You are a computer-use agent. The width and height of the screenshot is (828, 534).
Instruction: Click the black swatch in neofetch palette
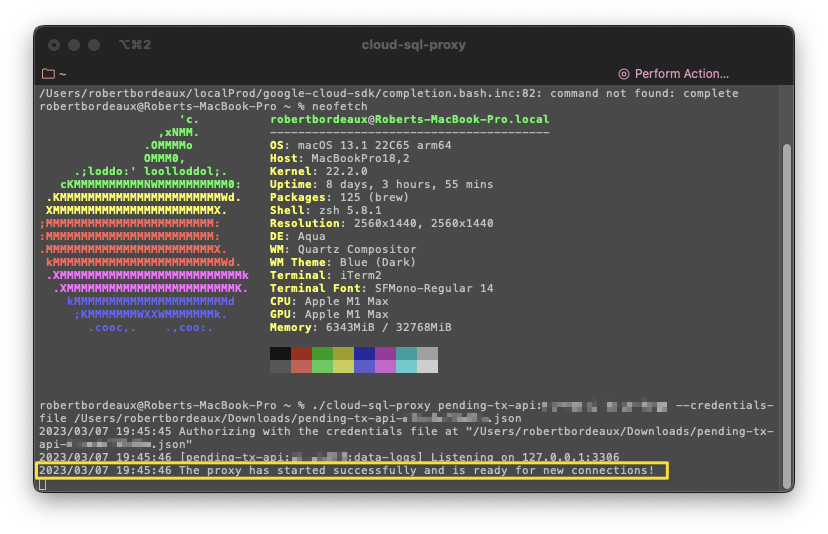[280, 353]
